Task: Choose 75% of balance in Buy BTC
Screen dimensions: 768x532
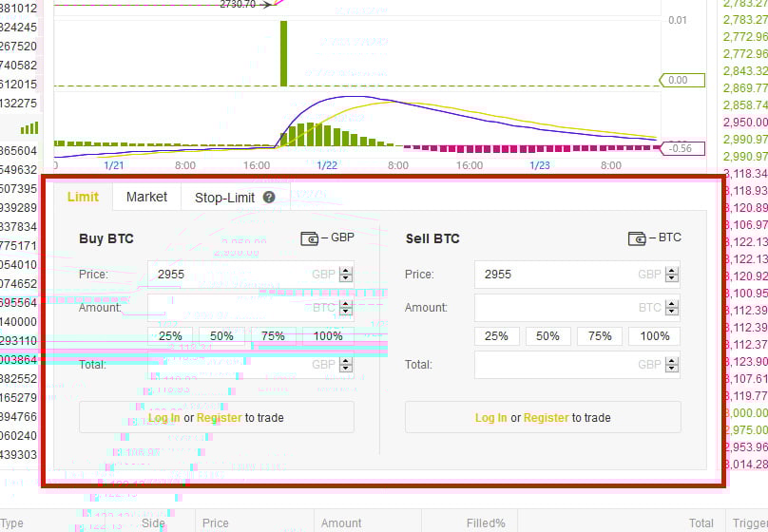Action: (274, 336)
